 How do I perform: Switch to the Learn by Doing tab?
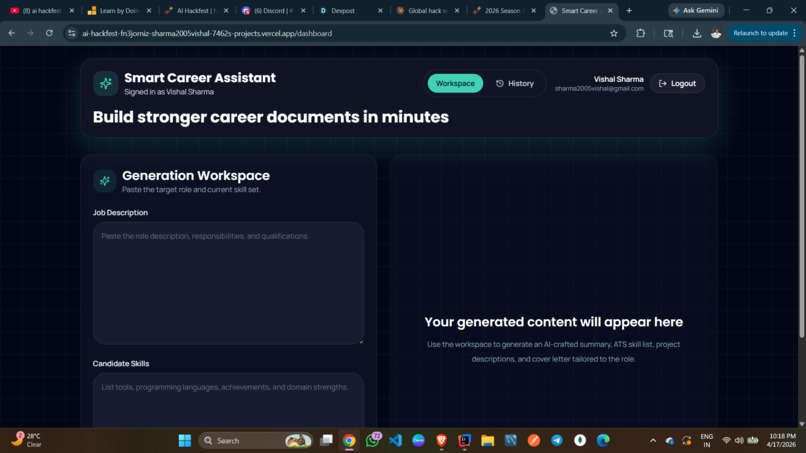click(118, 10)
